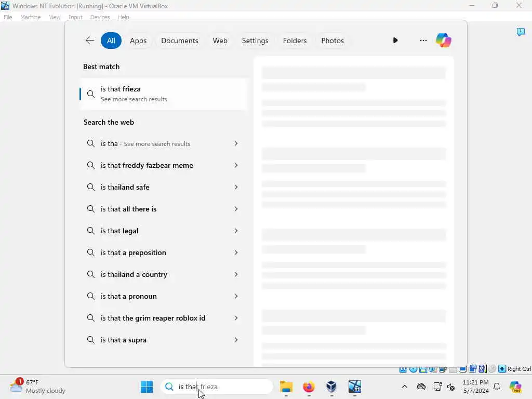This screenshot has height=399, width=532.
Task: Open the VirtualBox View menu
Action: tap(55, 17)
